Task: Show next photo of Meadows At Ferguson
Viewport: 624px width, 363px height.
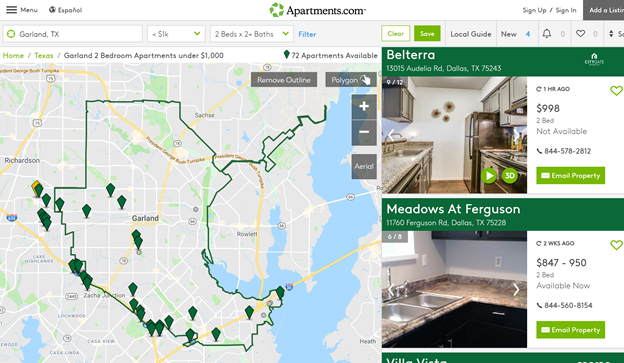Action: tap(516, 289)
